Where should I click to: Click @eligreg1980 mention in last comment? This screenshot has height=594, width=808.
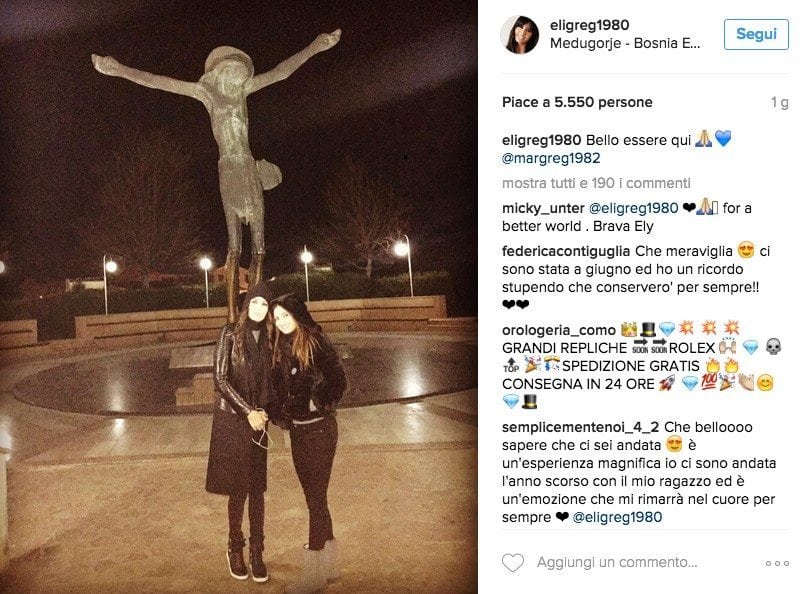click(x=617, y=517)
